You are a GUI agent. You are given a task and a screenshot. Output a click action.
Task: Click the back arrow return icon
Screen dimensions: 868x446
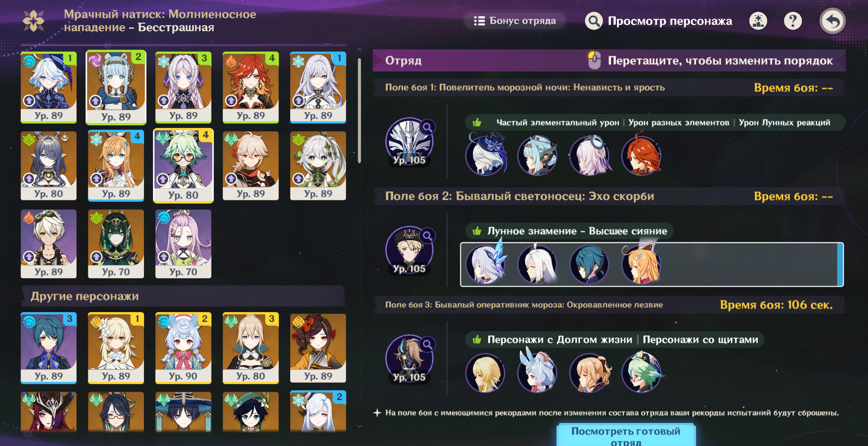[x=832, y=21]
